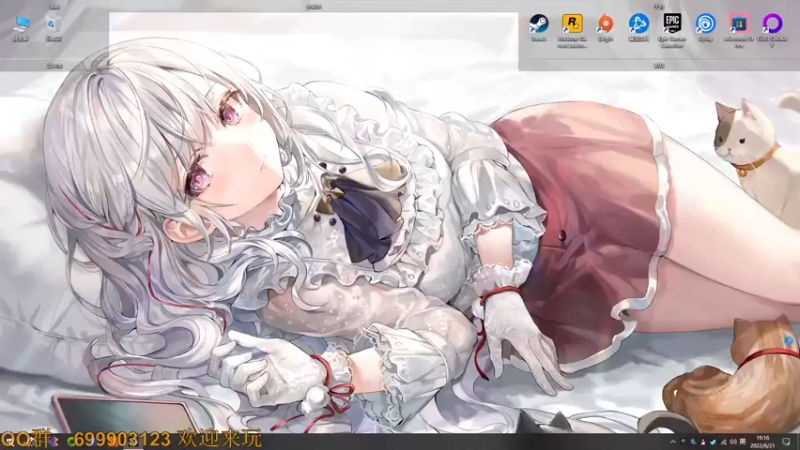Click the blue round tray icon
Screen dimensions: 800x450
pyautogui.click(x=693, y=442)
